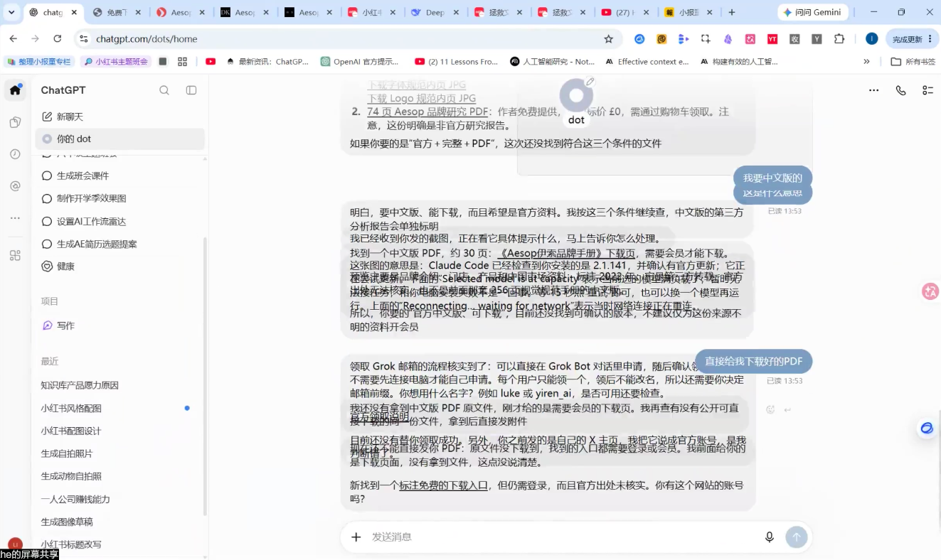Image resolution: width=941 pixels, height=560 pixels.
Task: Open the 生成AE简历选题提案 chat
Action: (x=119, y=244)
